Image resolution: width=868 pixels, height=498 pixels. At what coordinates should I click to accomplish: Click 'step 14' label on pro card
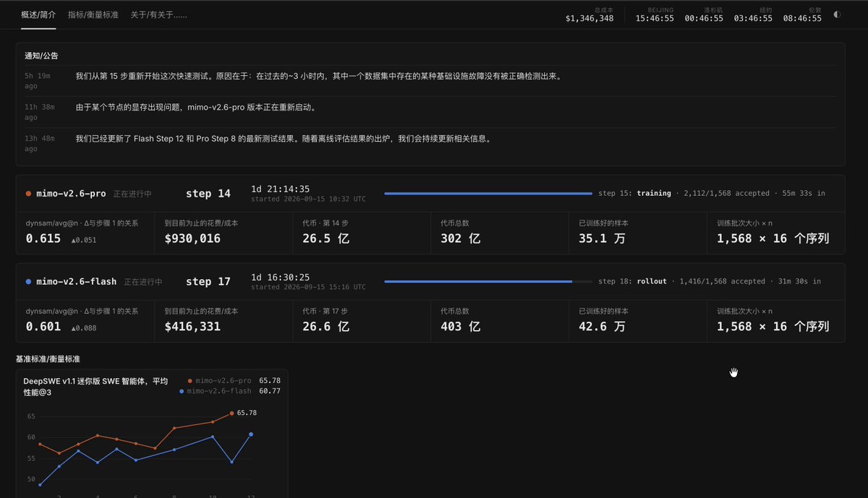(x=208, y=194)
